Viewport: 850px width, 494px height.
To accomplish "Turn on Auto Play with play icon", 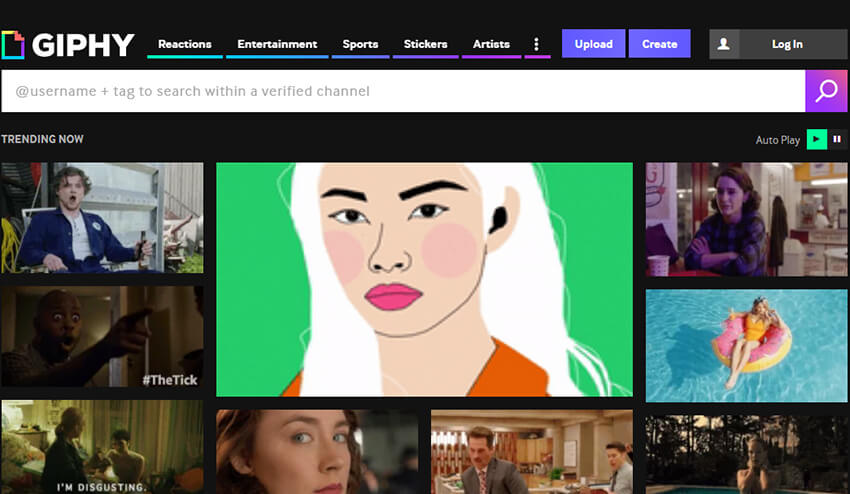I will coord(817,139).
